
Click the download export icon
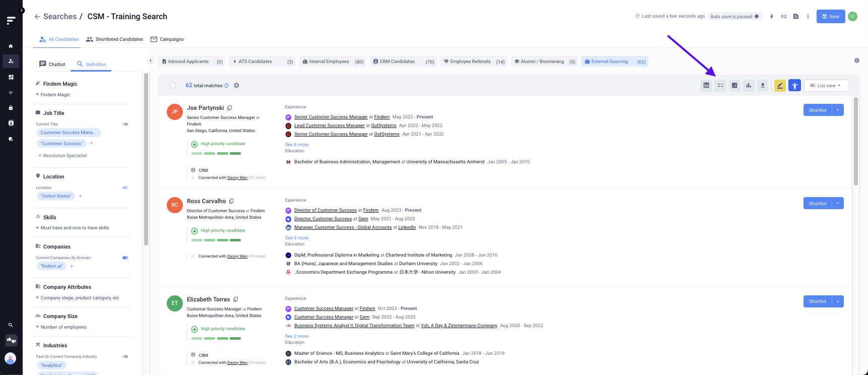point(763,86)
